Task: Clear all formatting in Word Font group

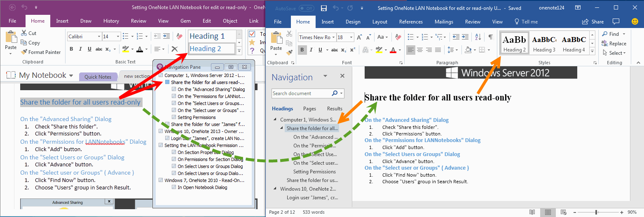Action: pyautogui.click(x=397, y=37)
